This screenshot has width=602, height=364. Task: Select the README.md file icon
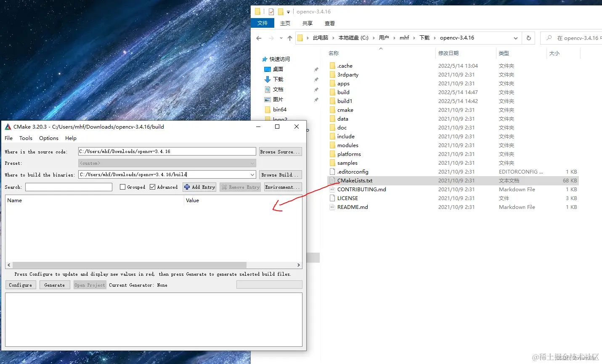click(x=332, y=207)
